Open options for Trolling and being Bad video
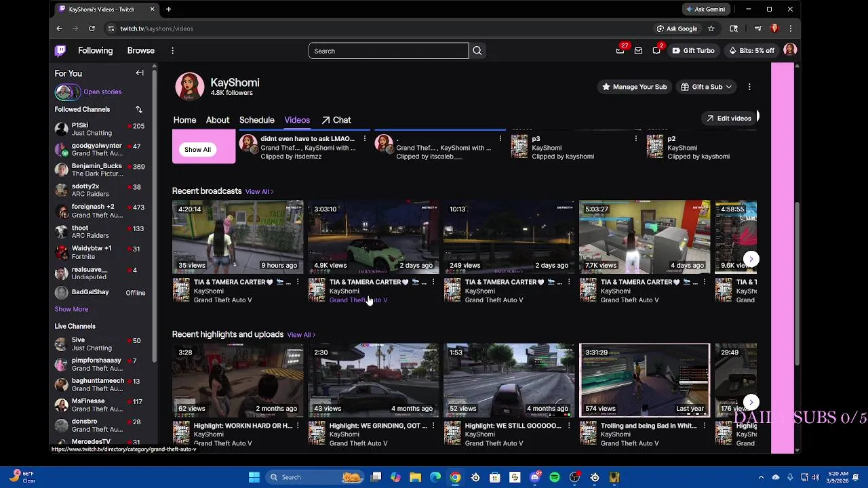 (x=704, y=426)
